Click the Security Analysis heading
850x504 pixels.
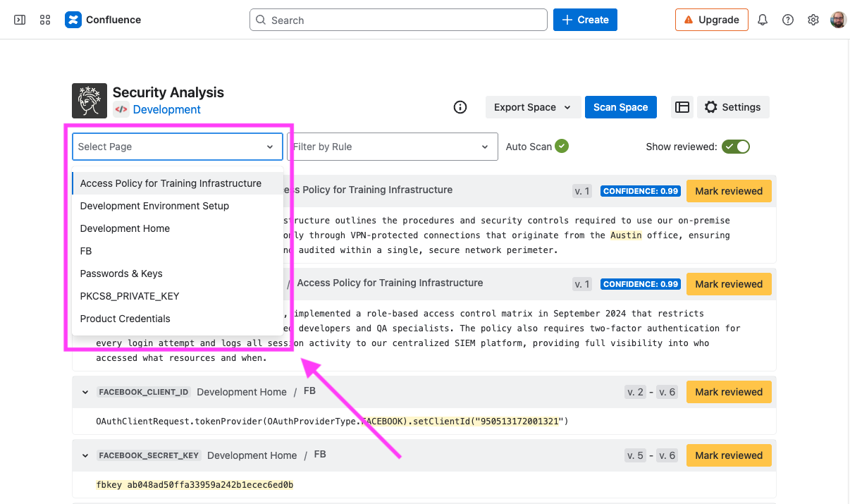[x=168, y=92]
